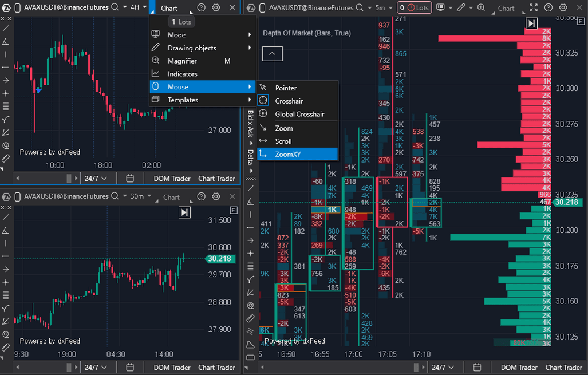This screenshot has width=588, height=375.
Task: Click the settings gear in the 5m chart header
Action: click(x=563, y=7)
